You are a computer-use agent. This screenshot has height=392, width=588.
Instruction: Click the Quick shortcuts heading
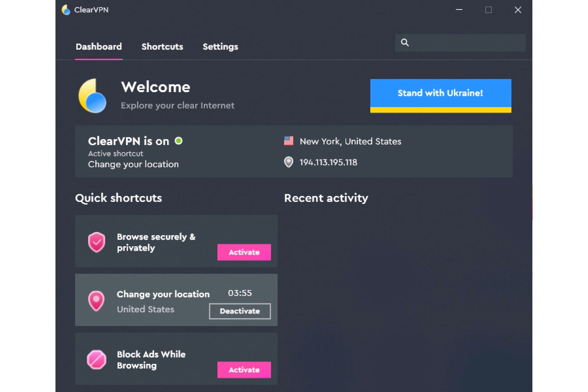(x=118, y=198)
